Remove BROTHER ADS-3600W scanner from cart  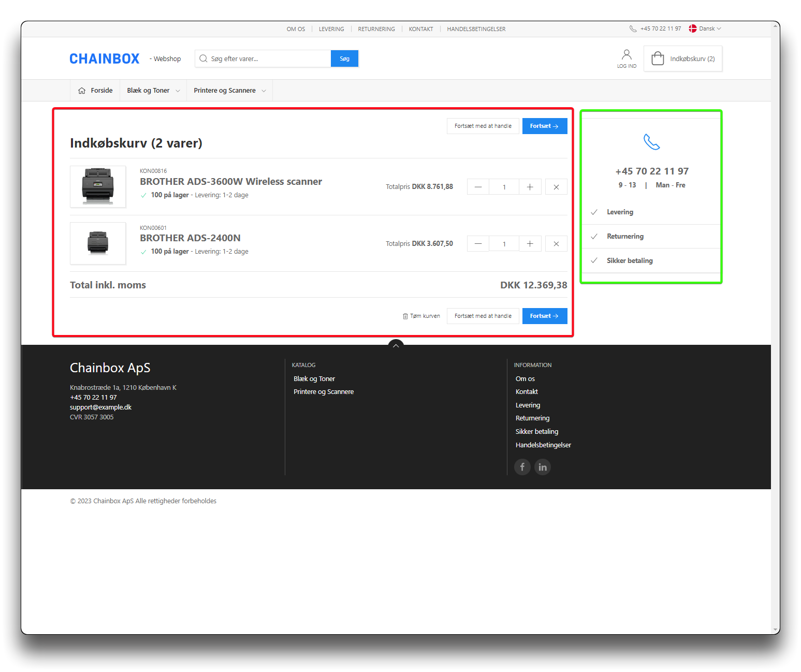(x=556, y=187)
